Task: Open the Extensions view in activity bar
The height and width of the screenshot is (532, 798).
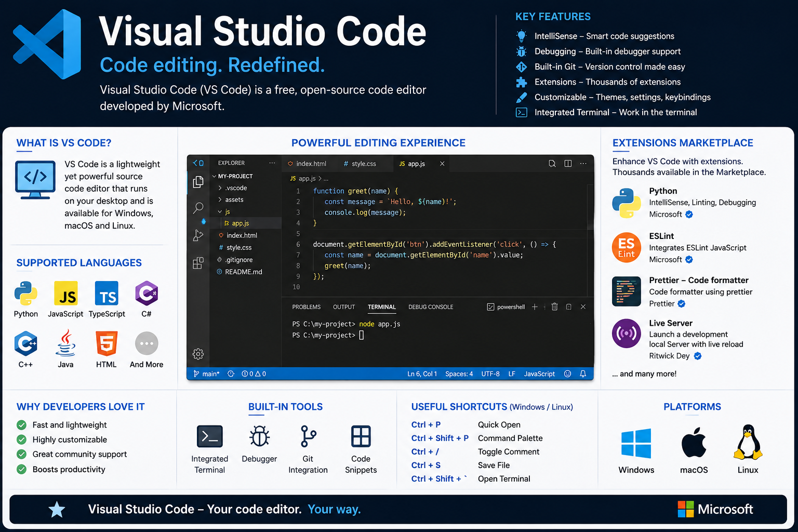Action: pyautogui.click(x=198, y=263)
